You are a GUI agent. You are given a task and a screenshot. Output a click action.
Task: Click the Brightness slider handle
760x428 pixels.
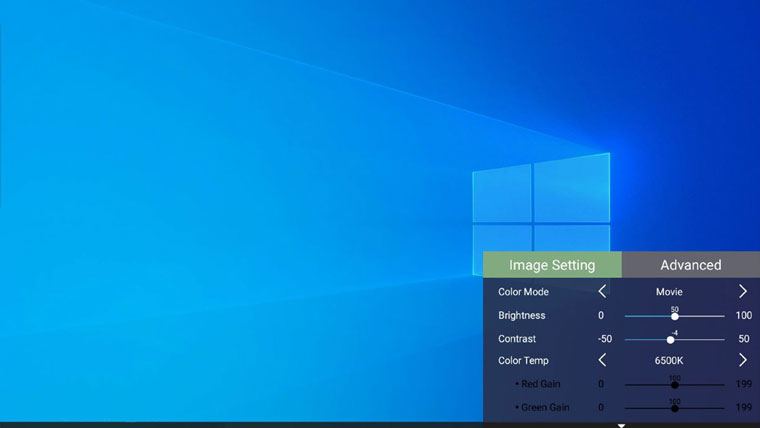tap(675, 316)
